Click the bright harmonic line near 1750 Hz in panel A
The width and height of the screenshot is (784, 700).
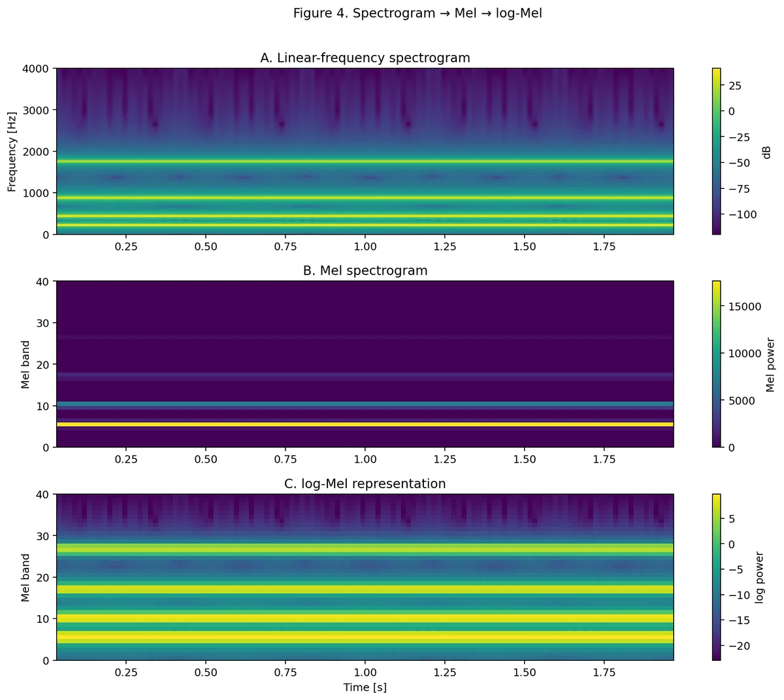(x=365, y=161)
